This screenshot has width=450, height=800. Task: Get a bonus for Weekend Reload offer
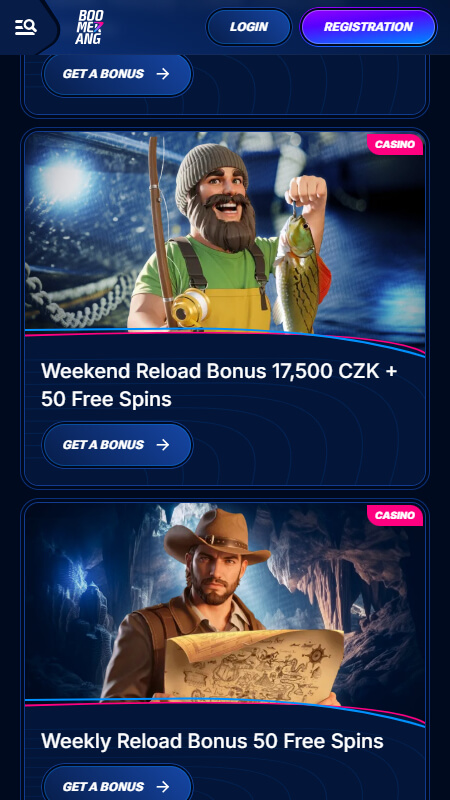pyautogui.click(x=117, y=445)
